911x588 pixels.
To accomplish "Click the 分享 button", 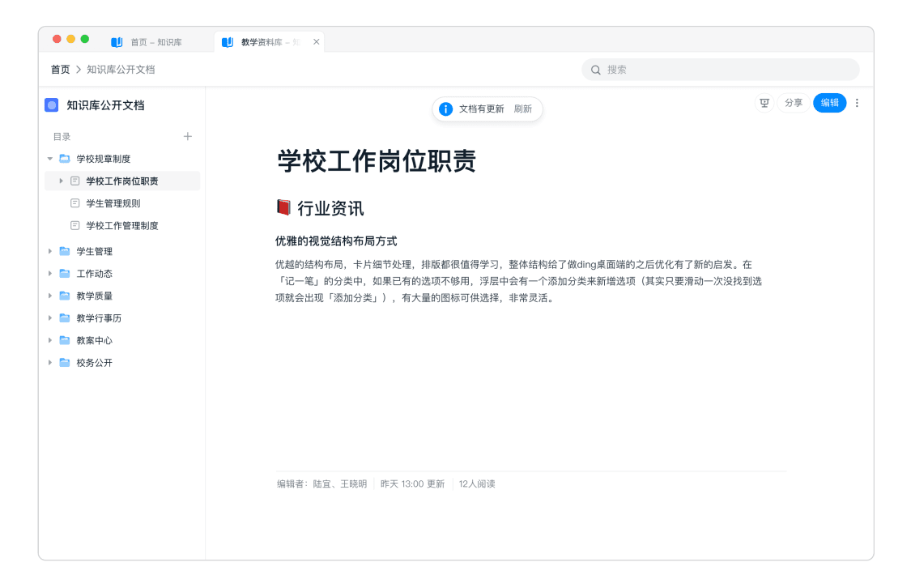I will tap(794, 103).
